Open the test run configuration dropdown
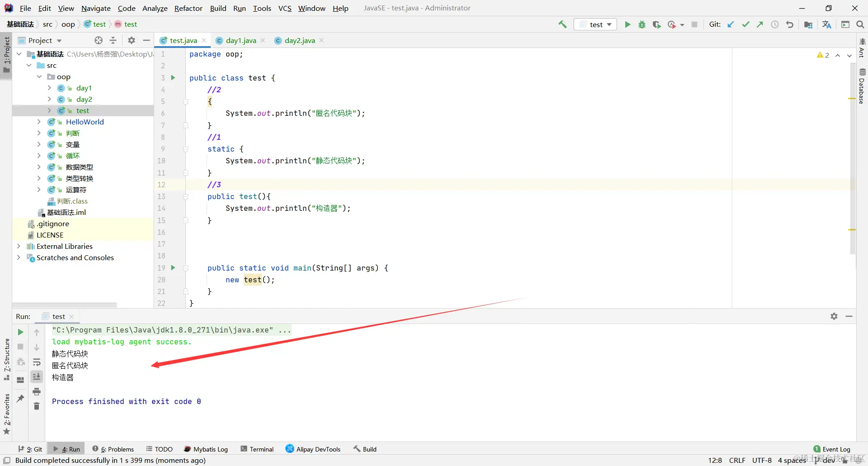Screen dimensions: 868x466 click(x=595, y=24)
